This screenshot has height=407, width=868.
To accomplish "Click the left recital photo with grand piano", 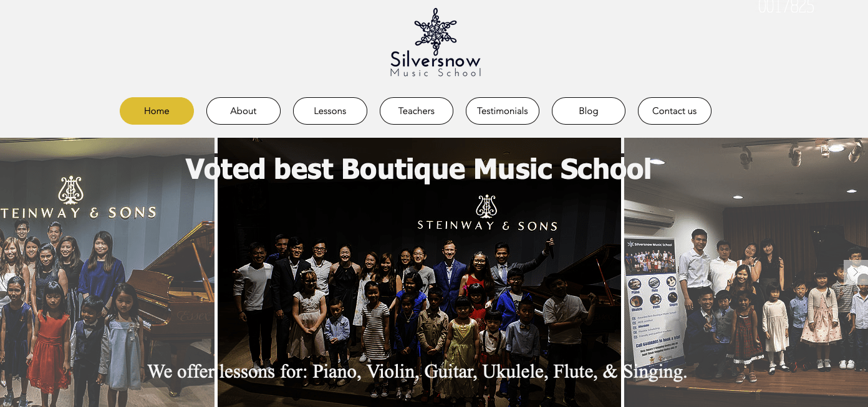I will coord(107,272).
